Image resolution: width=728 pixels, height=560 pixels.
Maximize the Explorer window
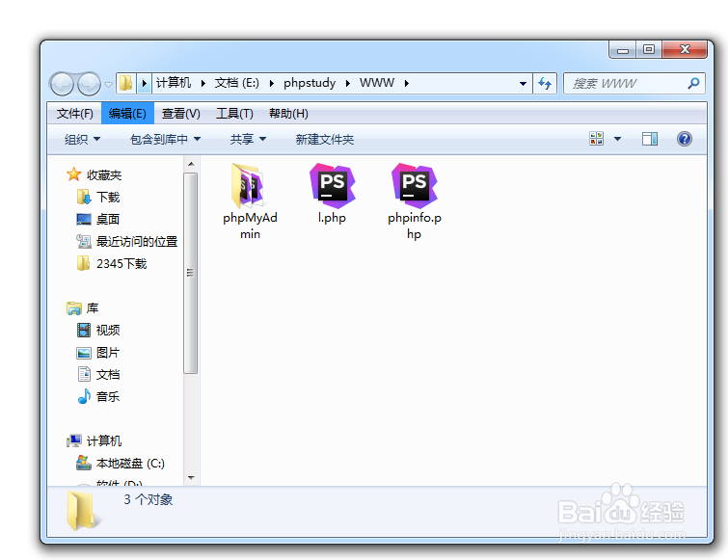649,50
